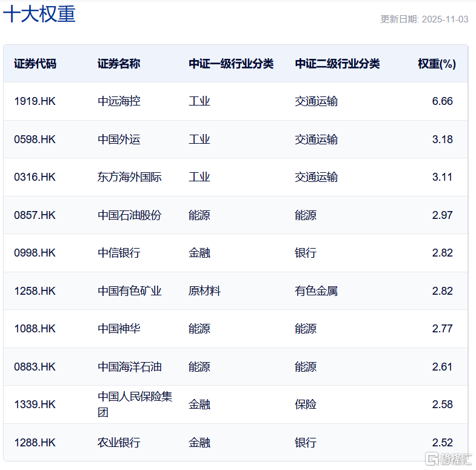The width and height of the screenshot is (476, 470).
Task: Click the 中证二级行业分类 column header
Action: click(337, 64)
